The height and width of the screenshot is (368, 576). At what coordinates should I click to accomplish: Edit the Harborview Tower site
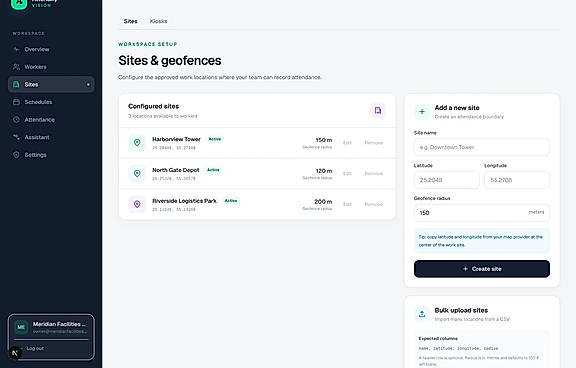[347, 142]
